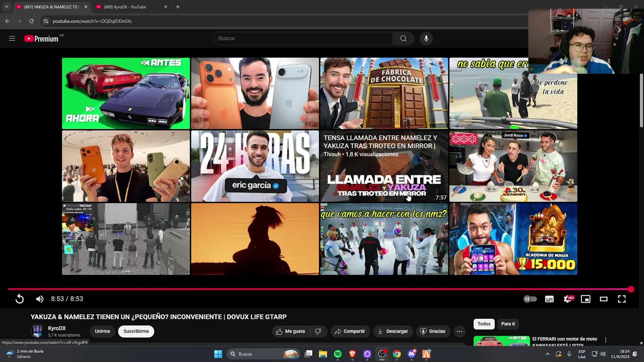Open the Jordi Roca cooking video
644x362 pixels.
(513, 166)
